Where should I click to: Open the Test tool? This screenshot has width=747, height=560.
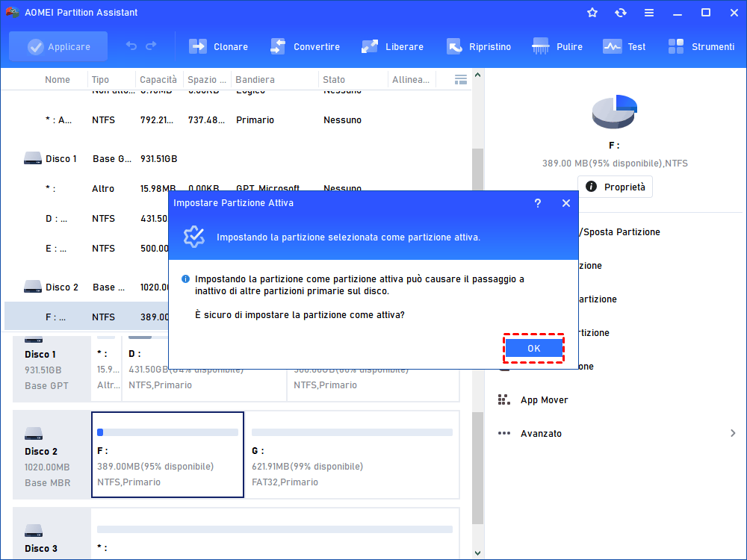click(x=624, y=46)
